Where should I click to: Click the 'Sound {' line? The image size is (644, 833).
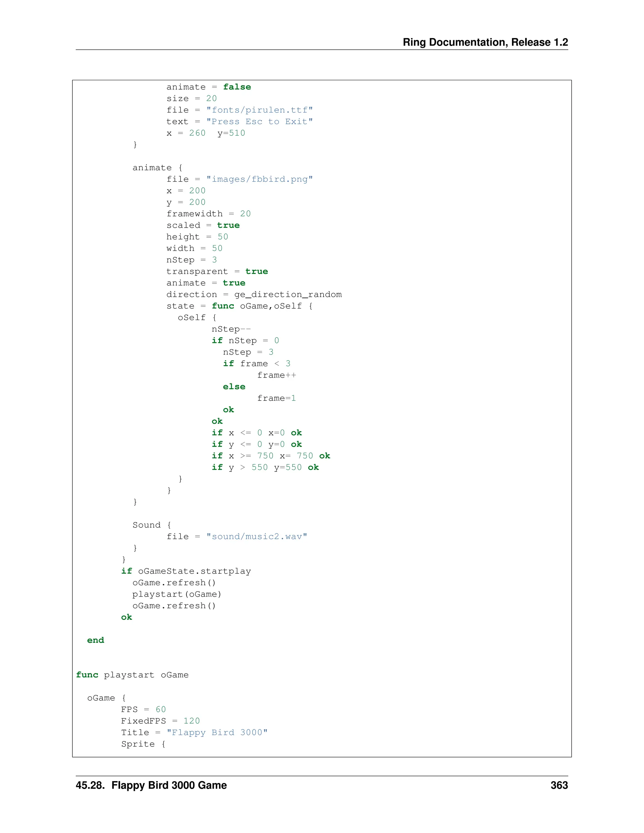(x=152, y=525)
